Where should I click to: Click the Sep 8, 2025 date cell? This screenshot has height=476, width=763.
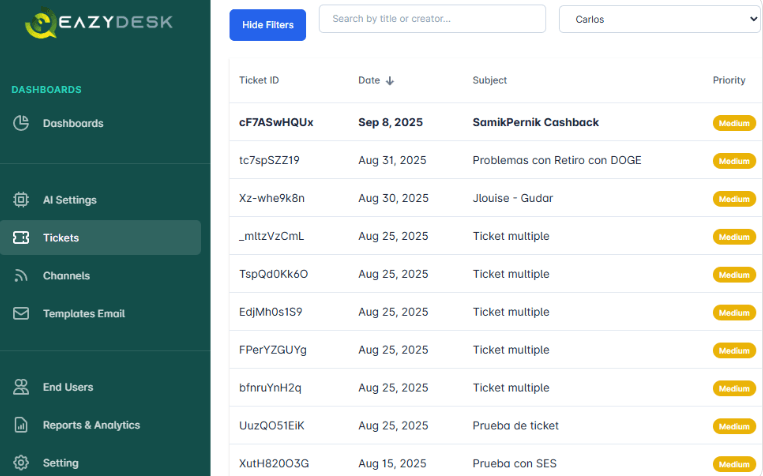point(390,122)
